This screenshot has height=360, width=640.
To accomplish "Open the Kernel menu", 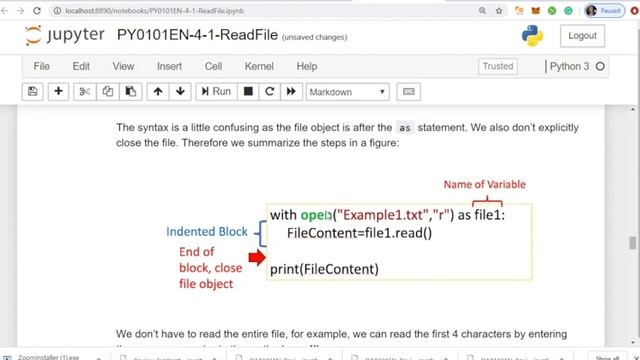I will pyautogui.click(x=259, y=66).
